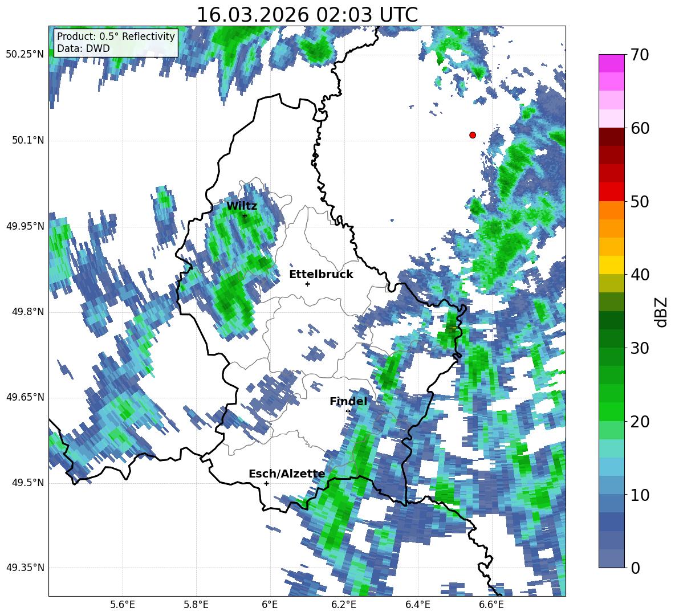Click the 20 tick label on colorbar
The height and width of the screenshot is (616, 675).
coord(640,422)
